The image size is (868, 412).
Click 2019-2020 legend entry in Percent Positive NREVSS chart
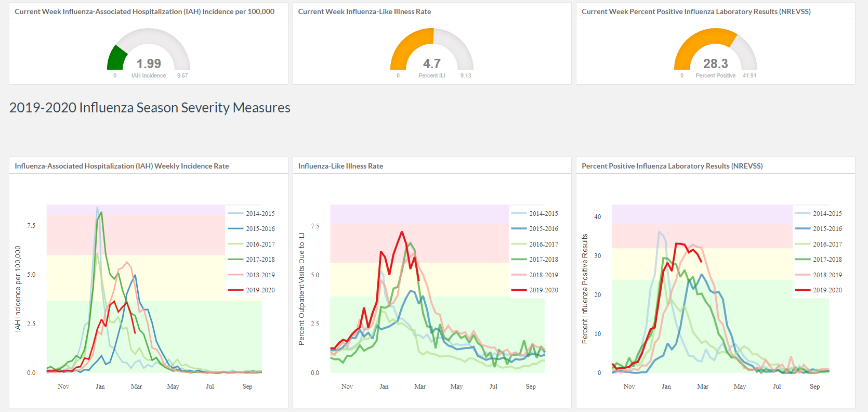[x=819, y=290]
